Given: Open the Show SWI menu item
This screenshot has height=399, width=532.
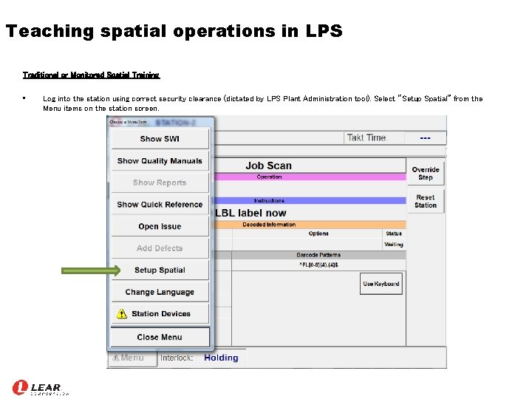Looking at the screenshot, I should 160,139.
